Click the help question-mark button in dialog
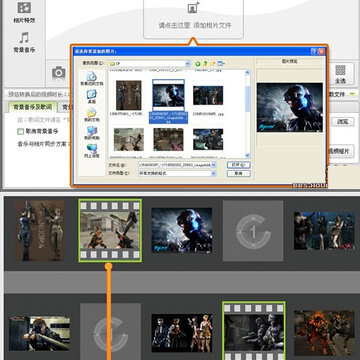Viewport: 360px width, 360px height. pos(314,51)
